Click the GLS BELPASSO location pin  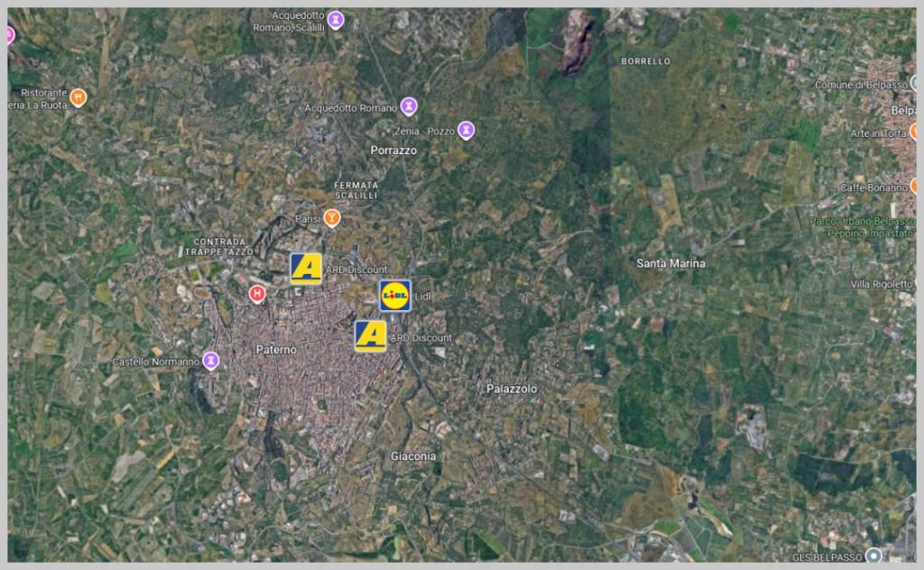coord(873,556)
